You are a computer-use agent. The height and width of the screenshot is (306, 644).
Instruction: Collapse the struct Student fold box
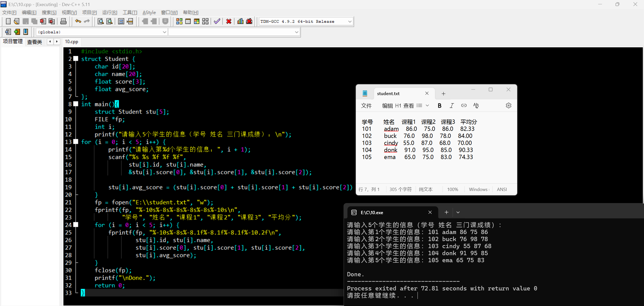75,59
